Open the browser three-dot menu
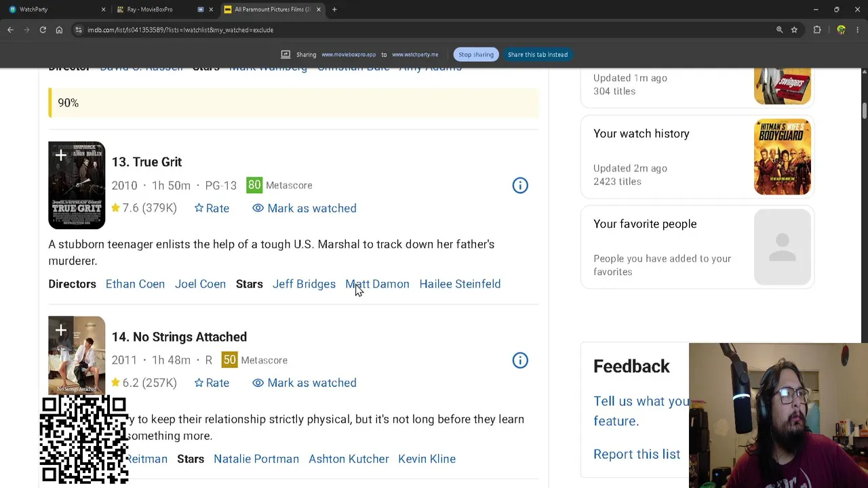 [x=858, y=30]
